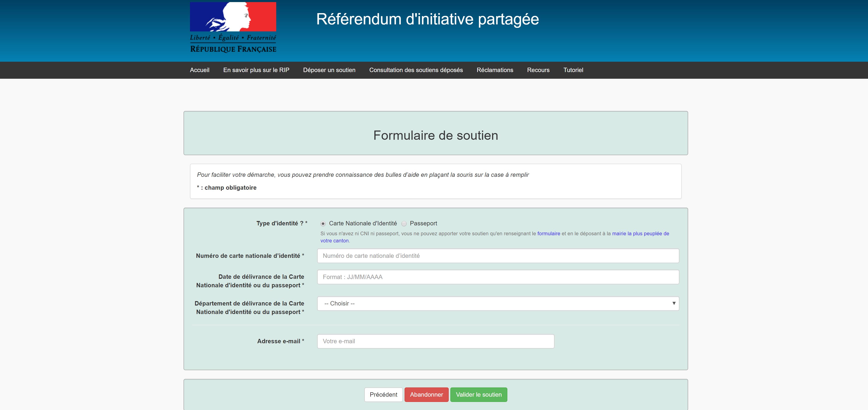Click the Adresse e-mail label

[280, 341]
